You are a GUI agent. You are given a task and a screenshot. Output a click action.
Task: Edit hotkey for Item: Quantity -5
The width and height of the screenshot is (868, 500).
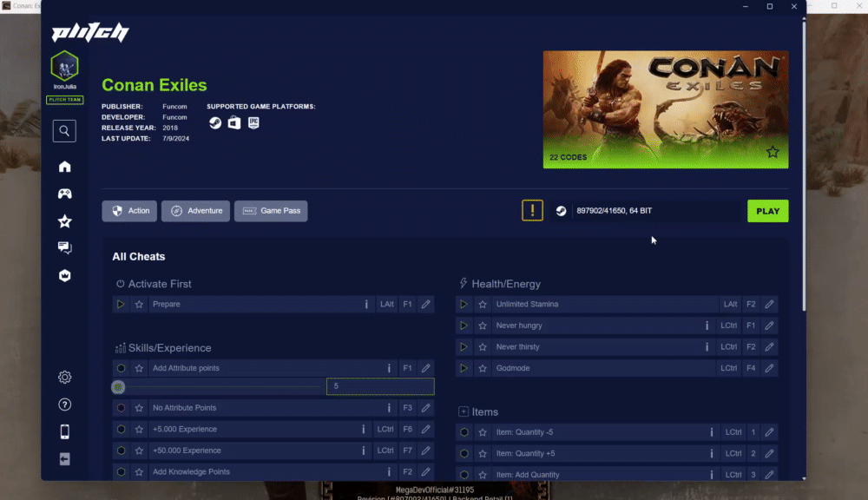[x=769, y=432]
